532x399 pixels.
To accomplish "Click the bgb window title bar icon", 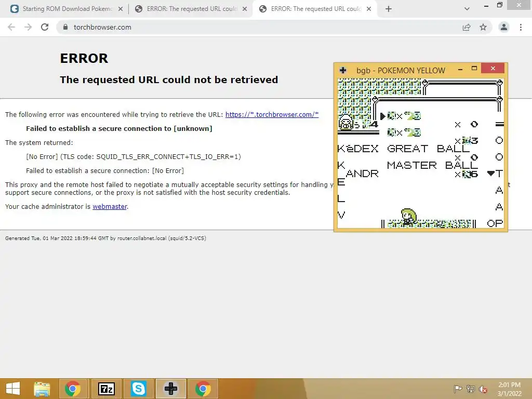I will tap(343, 70).
